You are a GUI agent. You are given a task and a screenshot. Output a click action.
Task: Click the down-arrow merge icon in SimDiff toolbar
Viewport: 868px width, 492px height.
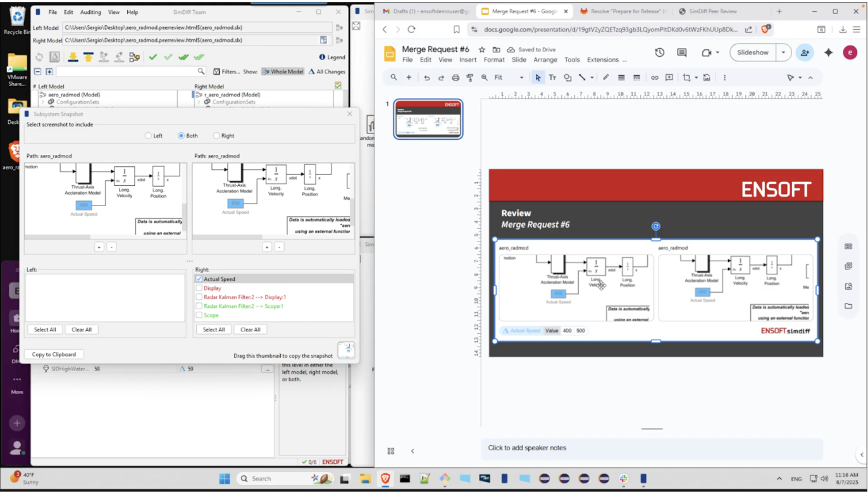click(73, 57)
